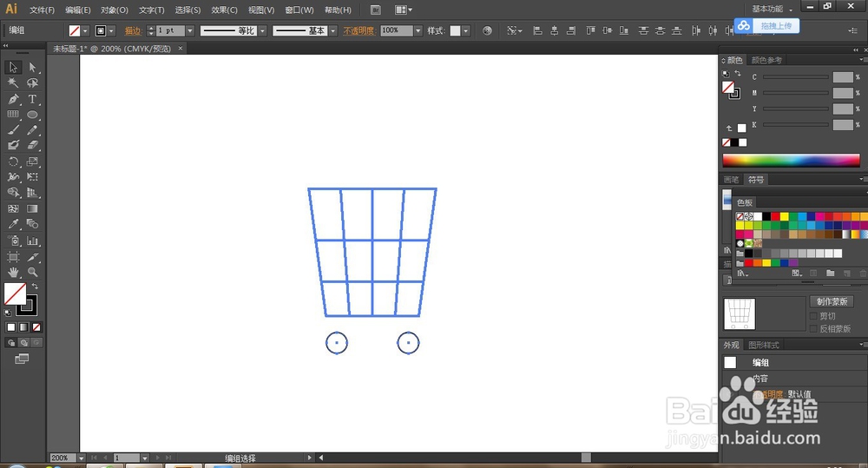
Task: Select the Blend tool
Action: [x=33, y=224]
